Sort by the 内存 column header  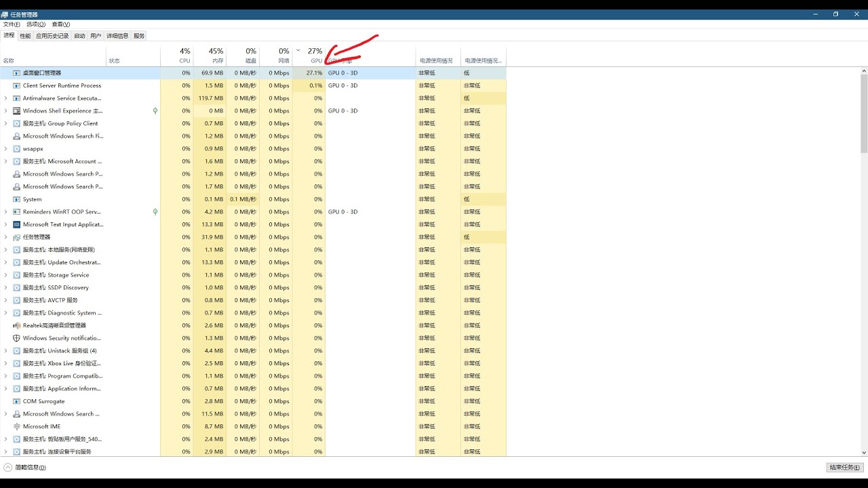210,56
